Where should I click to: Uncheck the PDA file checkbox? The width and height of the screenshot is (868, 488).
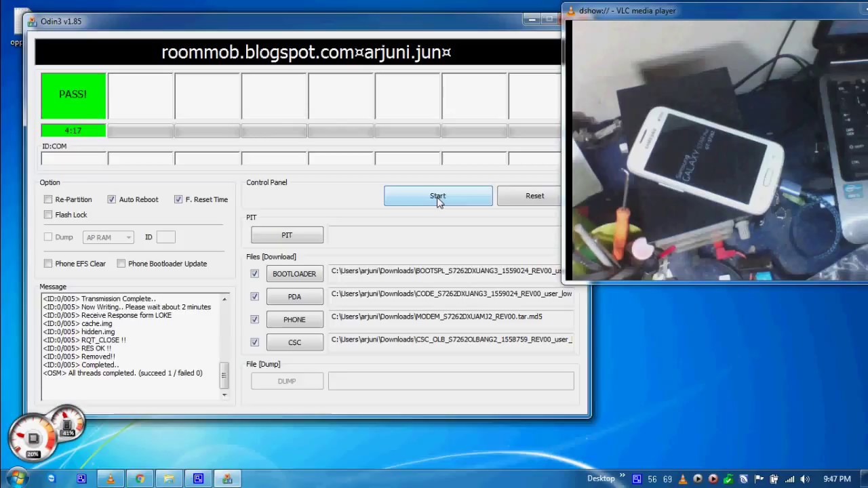coord(254,296)
